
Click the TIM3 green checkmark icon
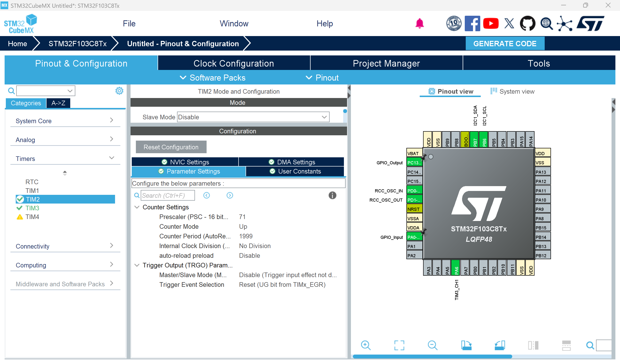click(x=19, y=208)
